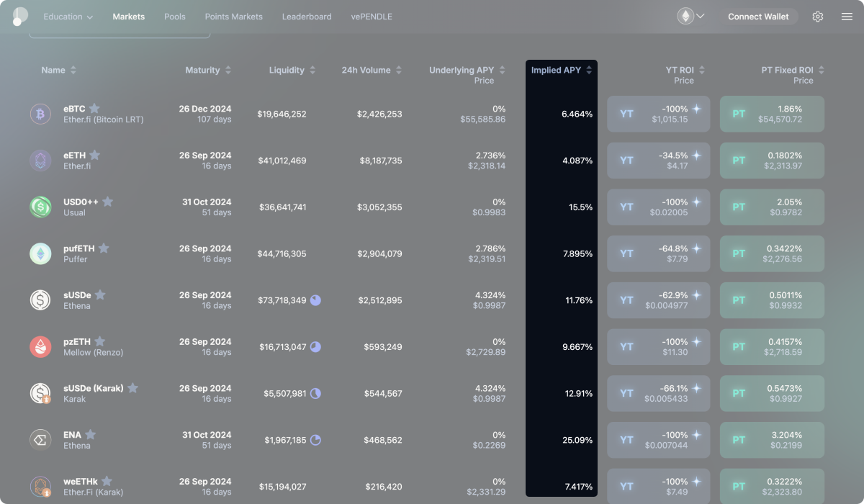Image resolution: width=864 pixels, height=504 pixels.
Task: Sort by Name column
Action: tap(59, 70)
